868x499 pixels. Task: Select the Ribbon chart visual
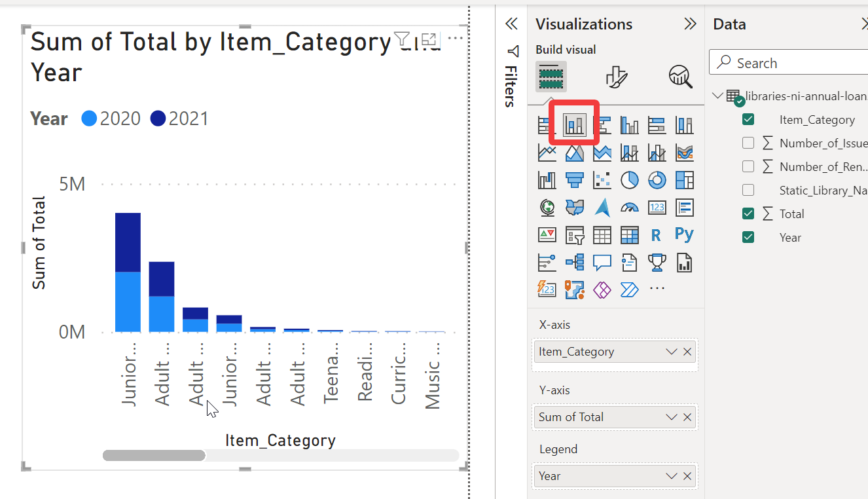[684, 153]
